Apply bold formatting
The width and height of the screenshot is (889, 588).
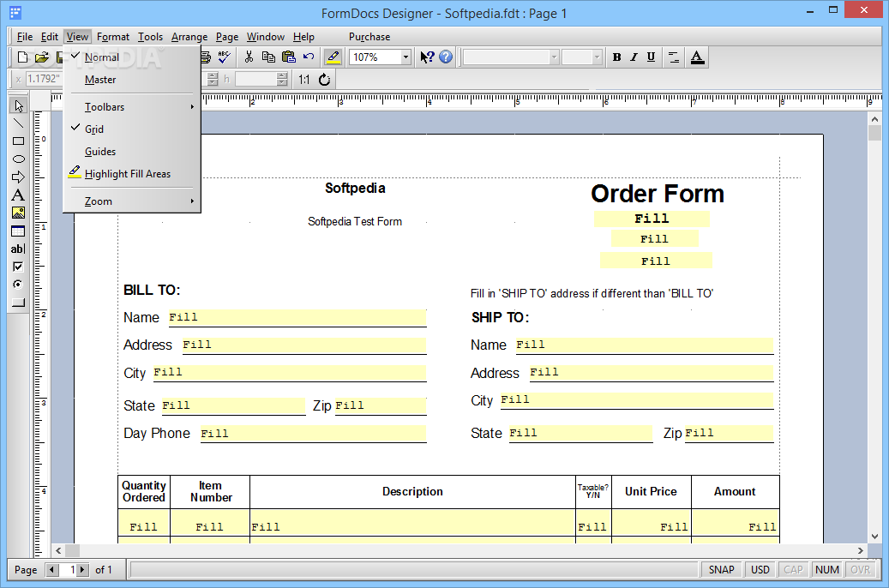pyautogui.click(x=617, y=57)
